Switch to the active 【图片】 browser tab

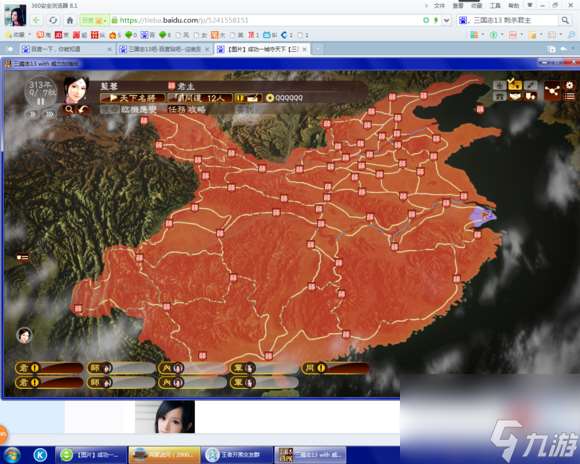click(x=262, y=49)
